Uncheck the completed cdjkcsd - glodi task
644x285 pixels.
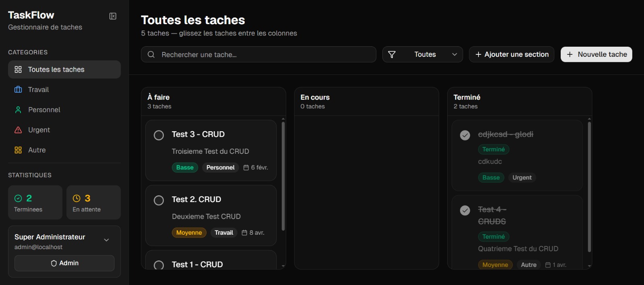point(465,135)
